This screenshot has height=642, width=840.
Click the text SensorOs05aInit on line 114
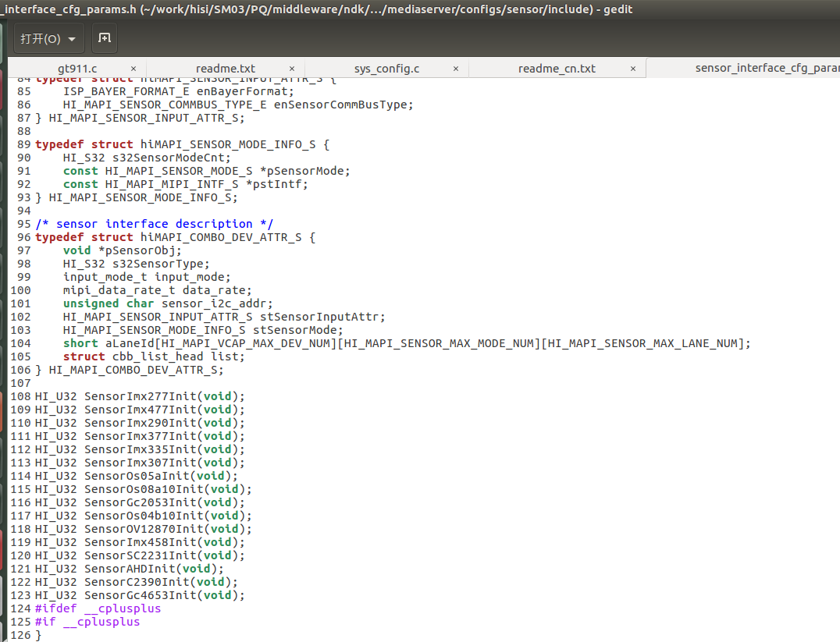pyautogui.click(x=137, y=476)
